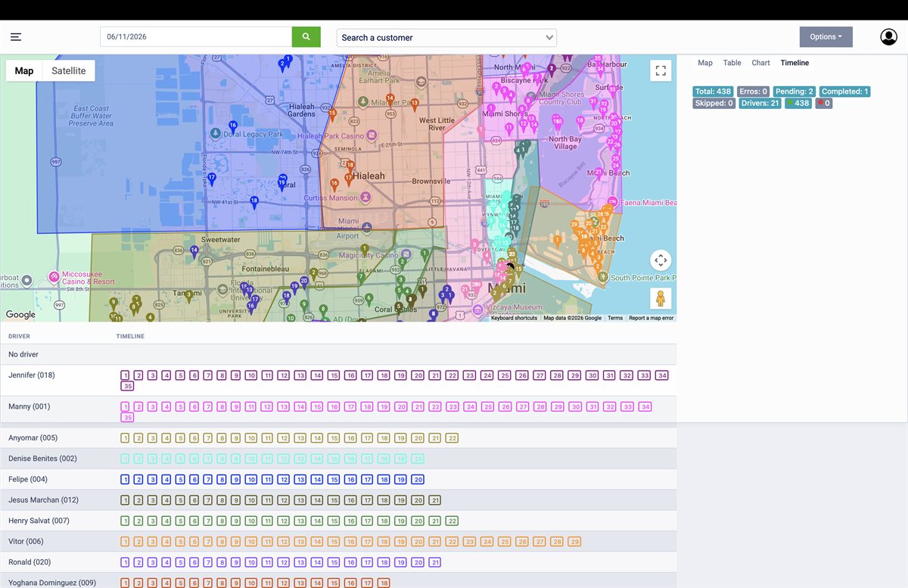
Task: Select stop 10 in Felipe (004) timeline
Action: coord(250,480)
